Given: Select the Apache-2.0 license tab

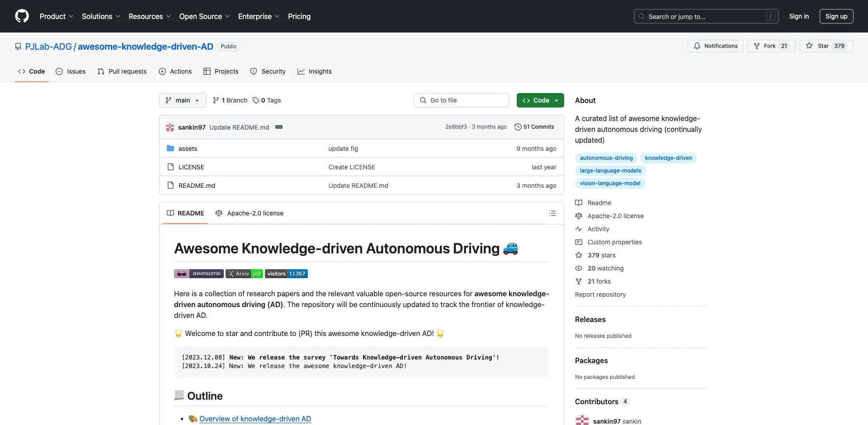Looking at the screenshot, I should pyautogui.click(x=250, y=213).
